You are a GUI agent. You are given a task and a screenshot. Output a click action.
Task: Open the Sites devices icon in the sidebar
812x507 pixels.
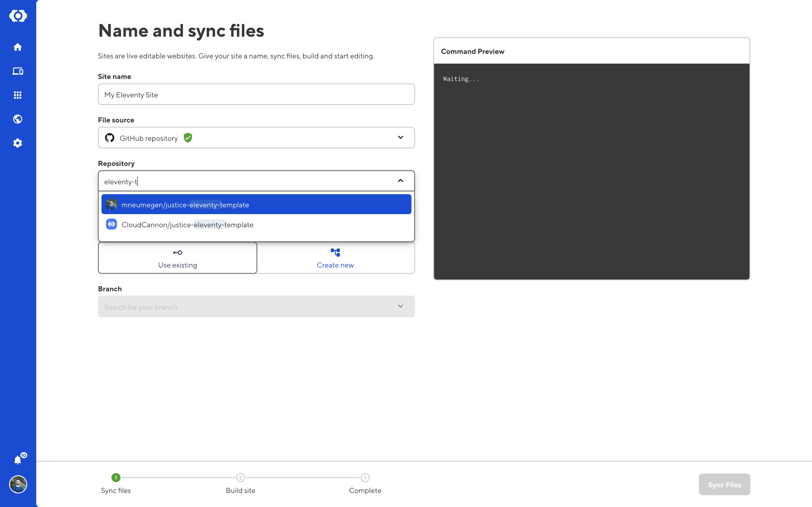click(18, 71)
